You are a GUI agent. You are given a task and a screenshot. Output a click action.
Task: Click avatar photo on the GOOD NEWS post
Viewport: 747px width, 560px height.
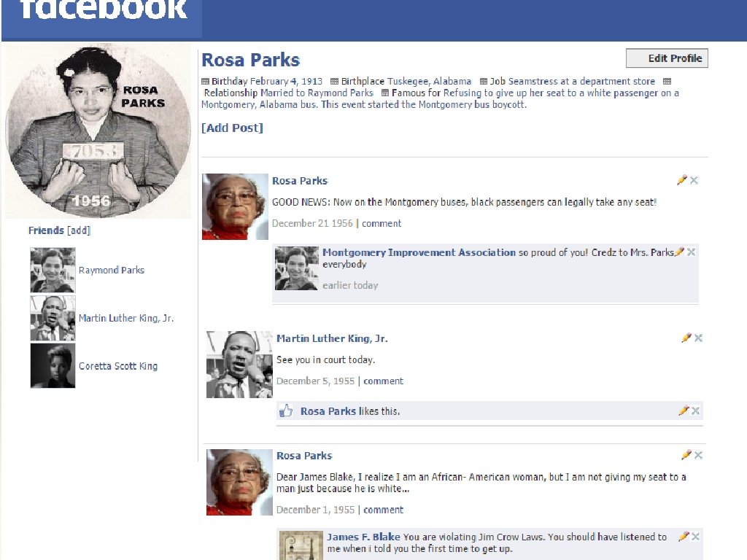pyautogui.click(x=236, y=206)
